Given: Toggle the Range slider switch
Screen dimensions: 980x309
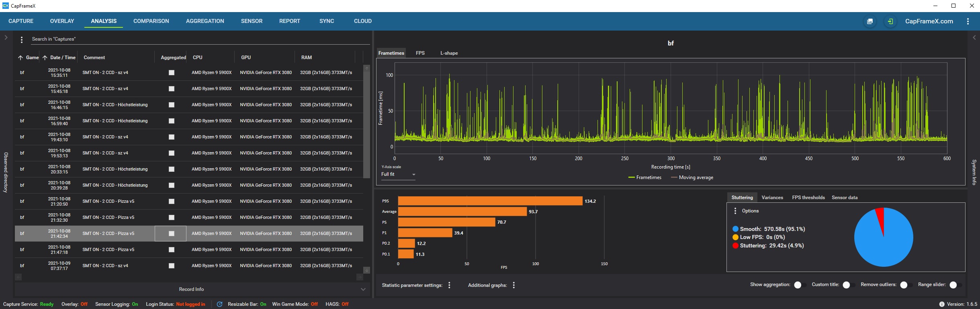Looking at the screenshot, I should 955,285.
